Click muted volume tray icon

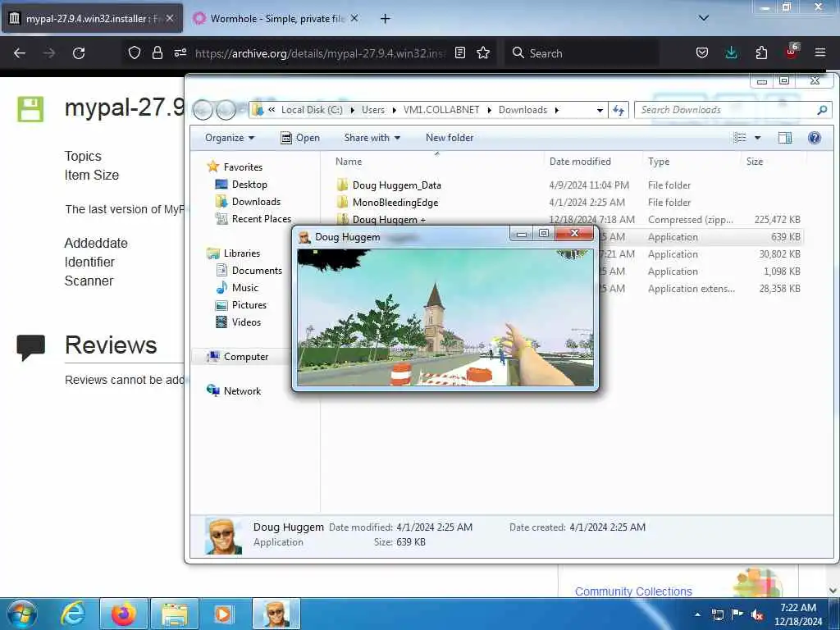[757, 614]
